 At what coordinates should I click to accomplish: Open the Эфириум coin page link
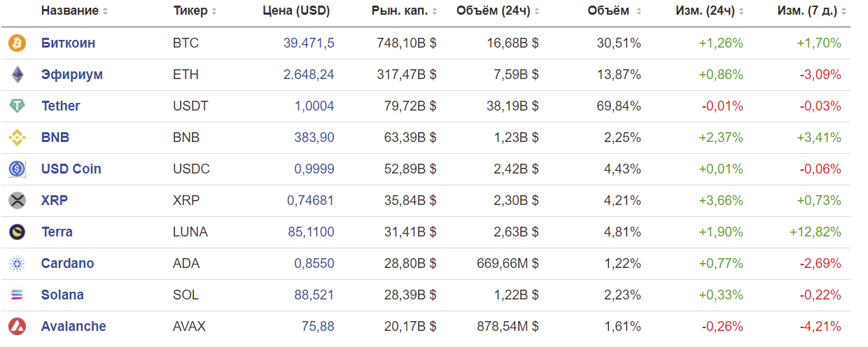coord(72,75)
